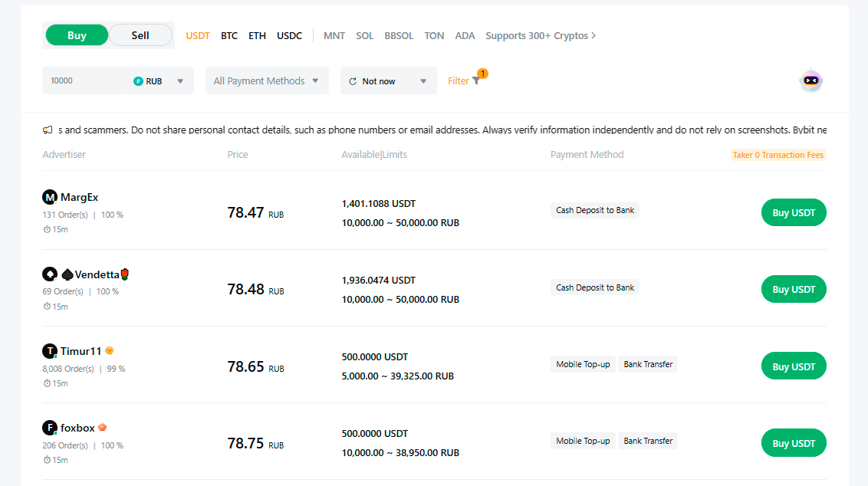The width and height of the screenshot is (868, 486).
Task: Open the chatbot assistant icon
Action: (x=811, y=80)
